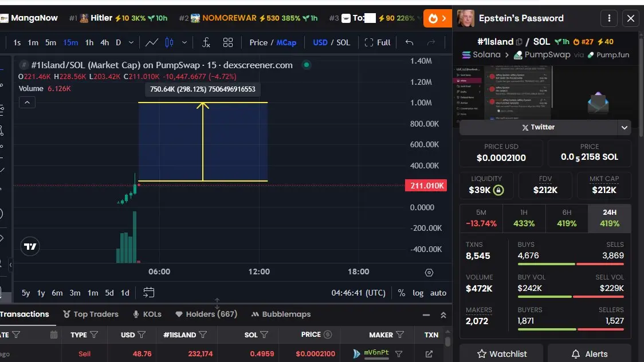This screenshot has width=644, height=362.
Task: Switch chart denomination to SOL
Action: tap(343, 42)
